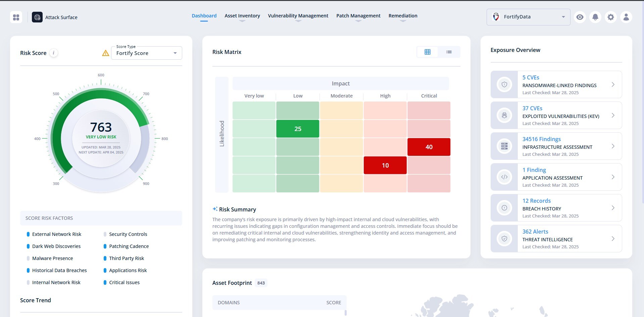Open the apps grid menu icon
Image resolution: width=644 pixels, height=317 pixels.
16,17
